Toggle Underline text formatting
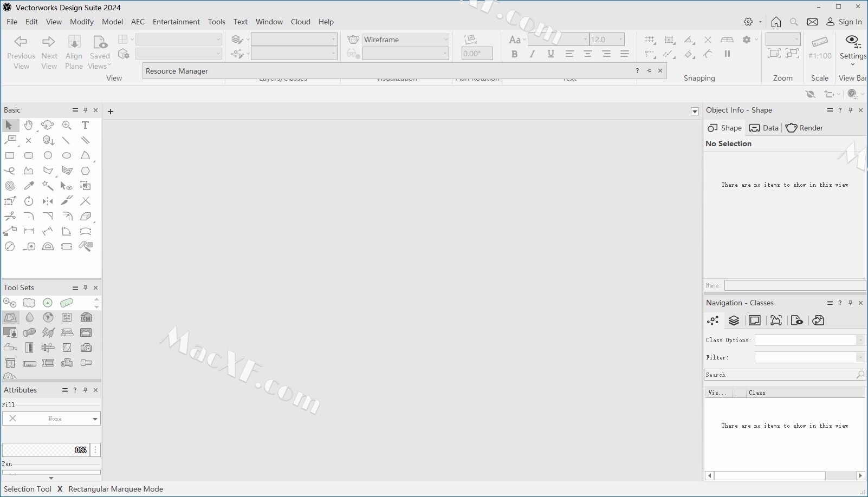This screenshot has height=497, width=868. [551, 54]
